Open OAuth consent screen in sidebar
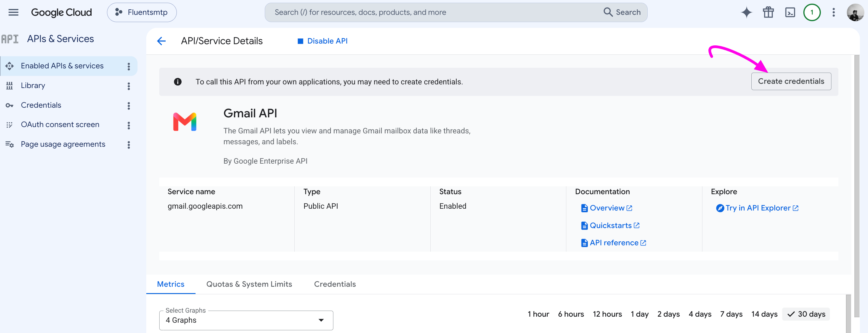This screenshot has height=333, width=868. point(60,125)
